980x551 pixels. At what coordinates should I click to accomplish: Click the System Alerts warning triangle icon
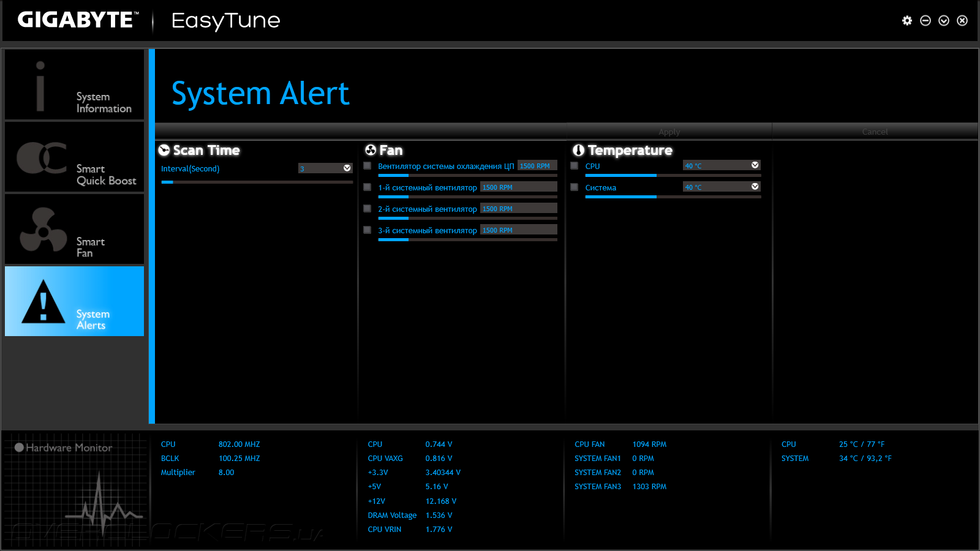(x=43, y=301)
